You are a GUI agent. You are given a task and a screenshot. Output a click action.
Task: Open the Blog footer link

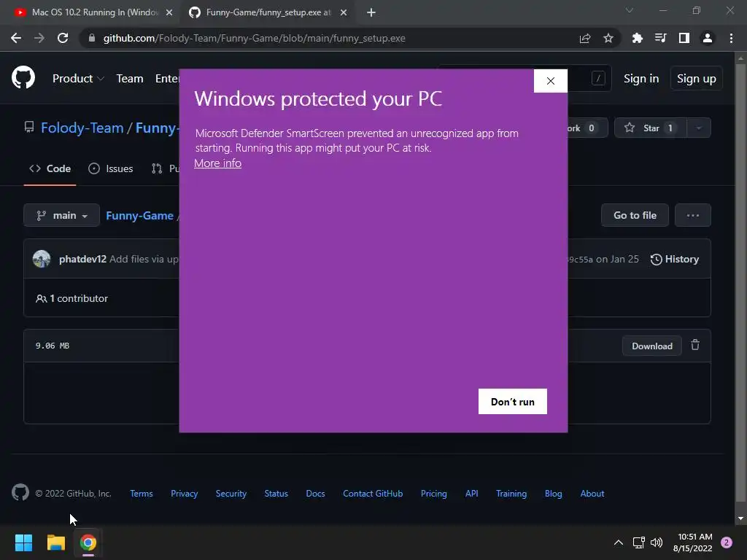pyautogui.click(x=553, y=494)
